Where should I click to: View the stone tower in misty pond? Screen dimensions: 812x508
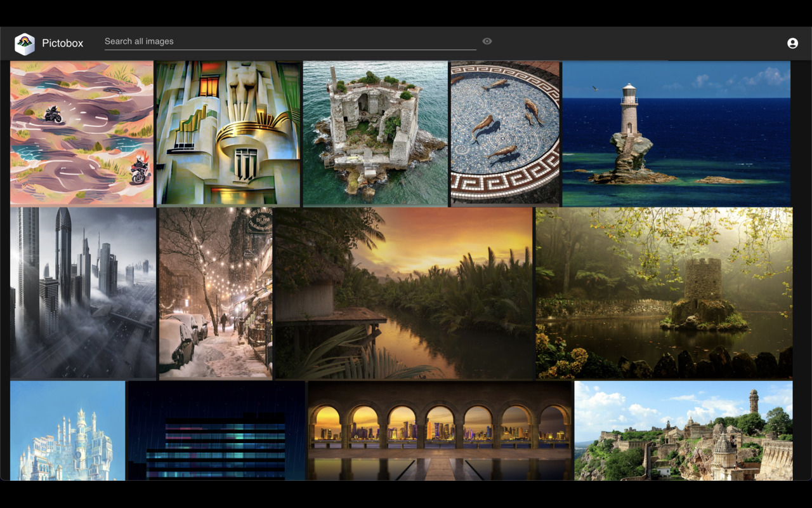(664, 293)
